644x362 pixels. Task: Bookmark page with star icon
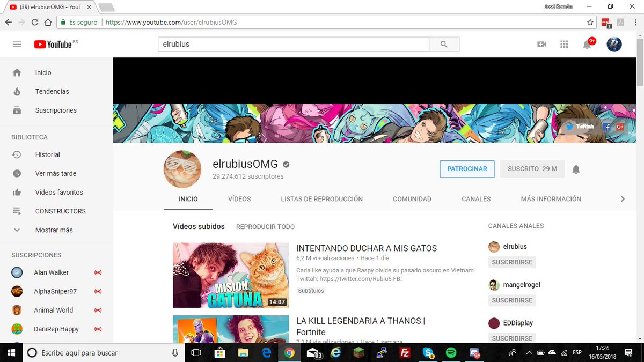pos(590,23)
